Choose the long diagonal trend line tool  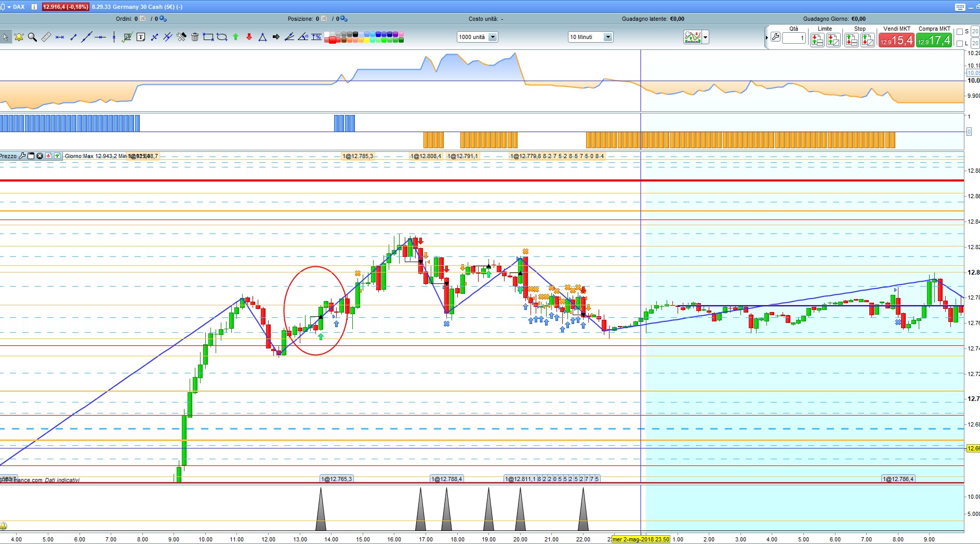pyautogui.click(x=87, y=37)
